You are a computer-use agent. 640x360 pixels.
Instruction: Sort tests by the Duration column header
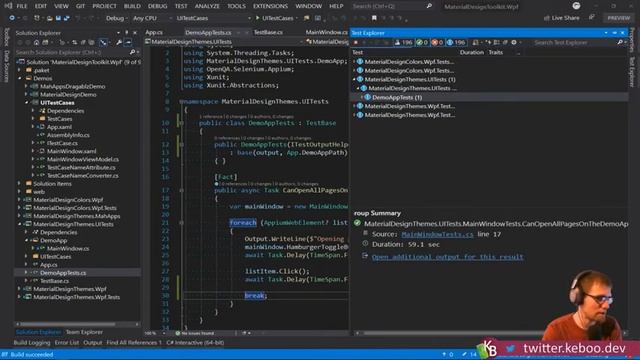(x=471, y=52)
